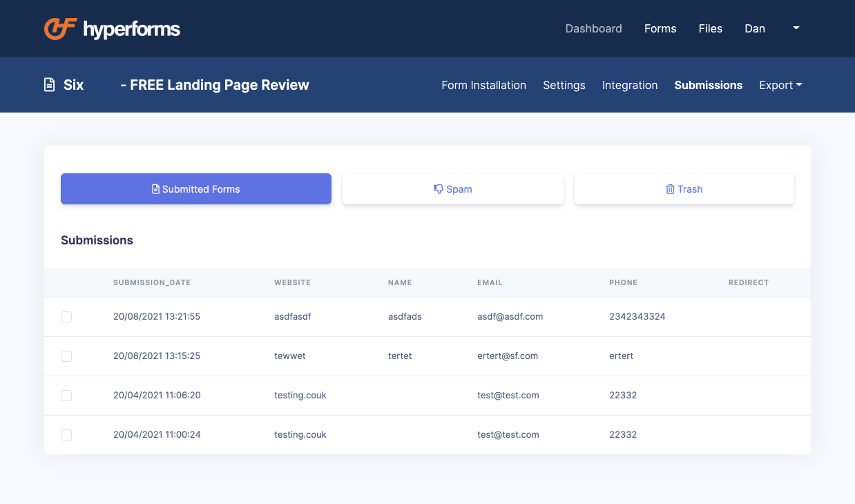This screenshot has height=504, width=855.
Task: Check the checkbox on the last submission row
Action: click(x=66, y=435)
